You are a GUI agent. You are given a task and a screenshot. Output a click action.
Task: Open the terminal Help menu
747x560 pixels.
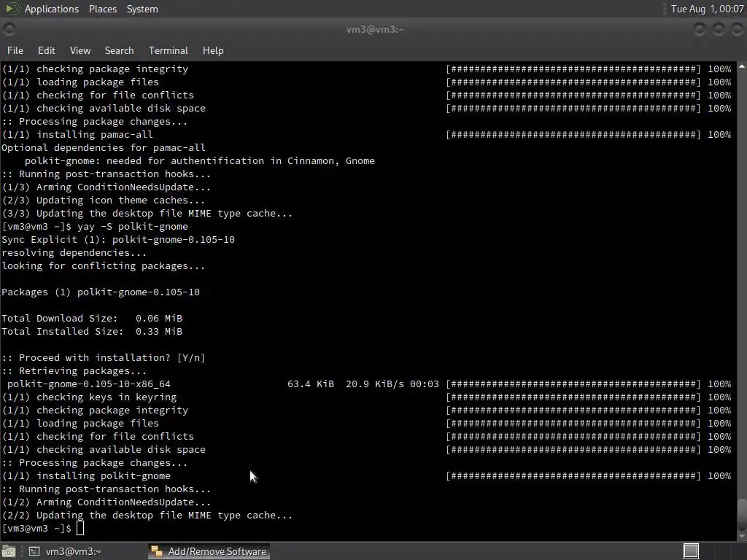[x=213, y=50]
